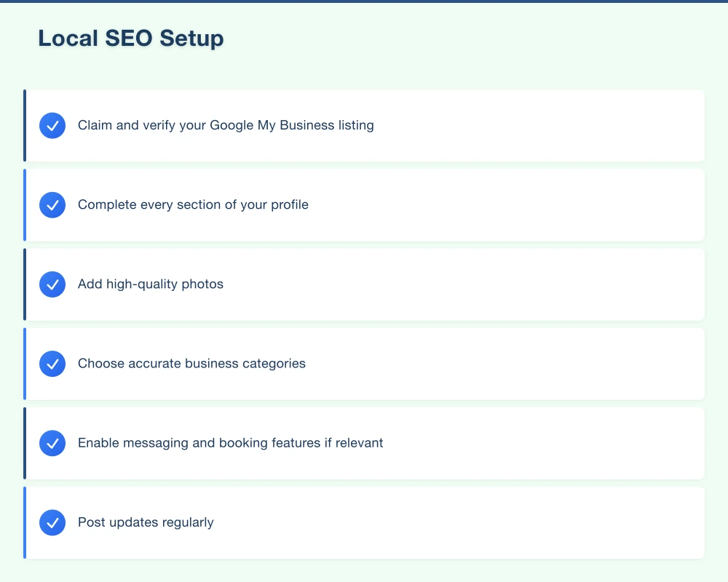Select the Local SEO Setup heading
The height and width of the screenshot is (582, 728).
[131, 38]
